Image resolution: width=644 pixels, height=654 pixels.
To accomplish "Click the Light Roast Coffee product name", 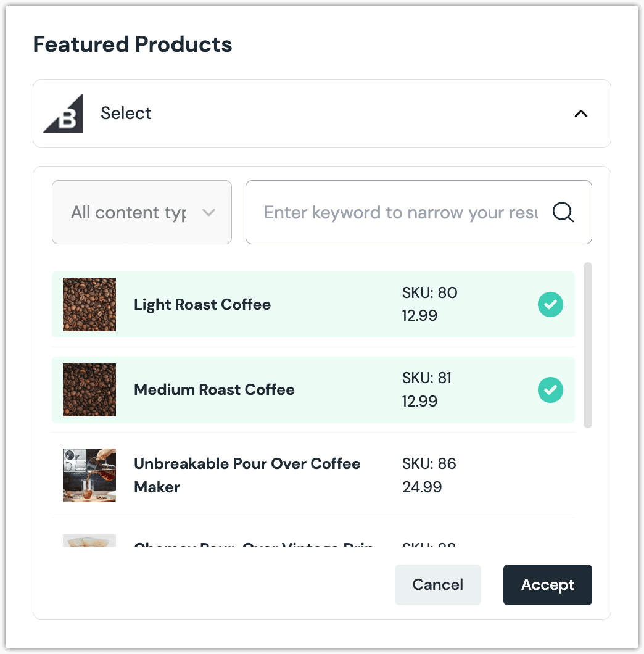I will (x=202, y=305).
